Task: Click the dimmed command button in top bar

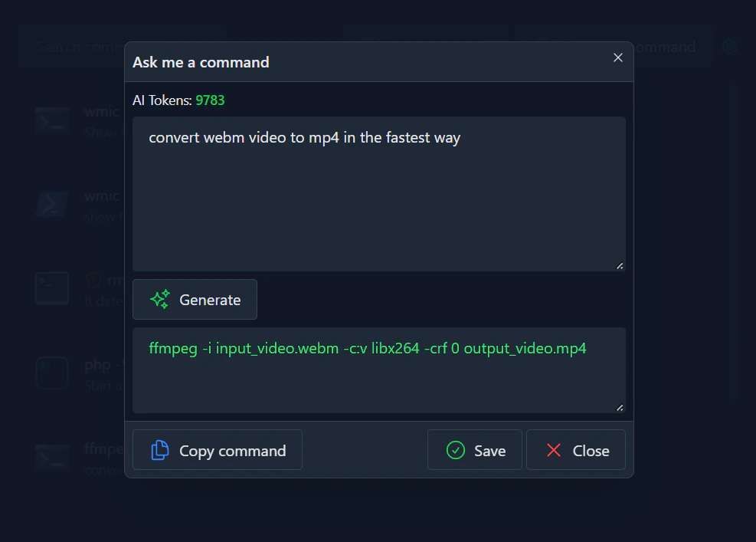Action: [665, 47]
